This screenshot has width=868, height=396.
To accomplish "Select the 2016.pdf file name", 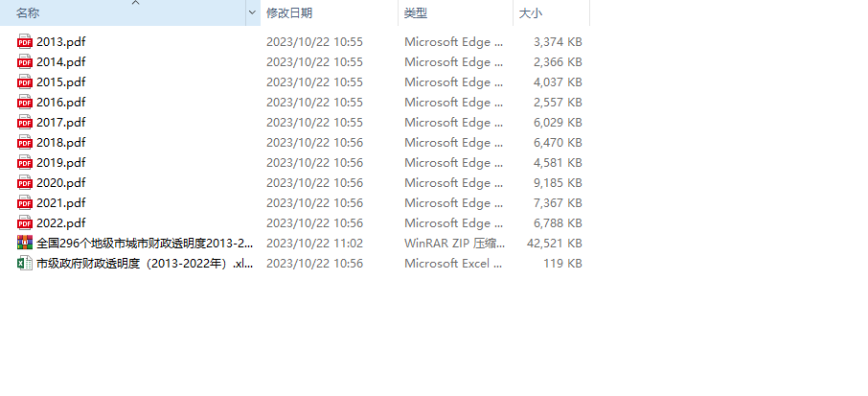I will click(61, 102).
